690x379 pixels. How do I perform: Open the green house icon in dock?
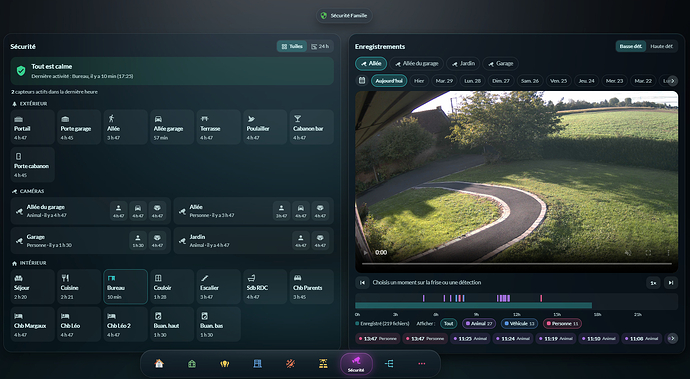click(192, 364)
